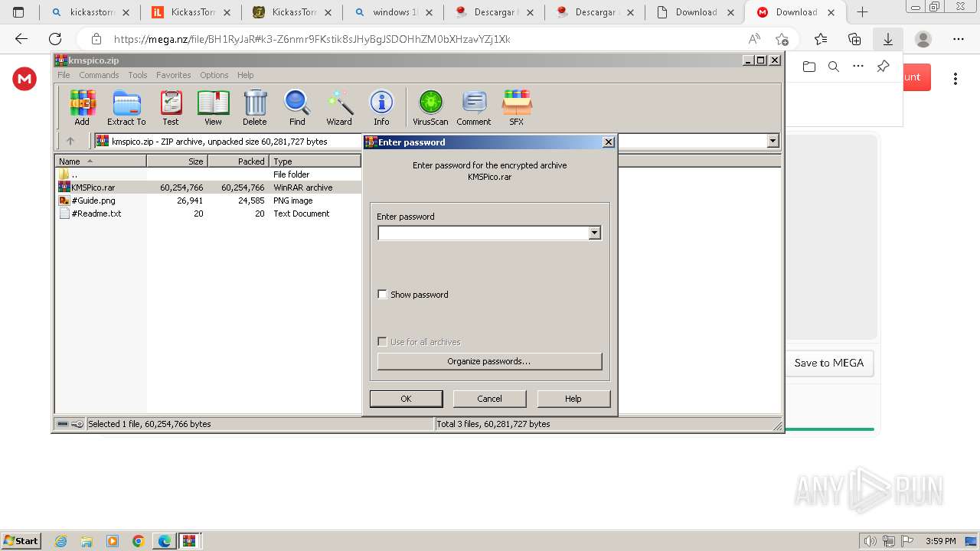Open a new browser tab
The width and height of the screenshot is (980, 551).
[863, 12]
